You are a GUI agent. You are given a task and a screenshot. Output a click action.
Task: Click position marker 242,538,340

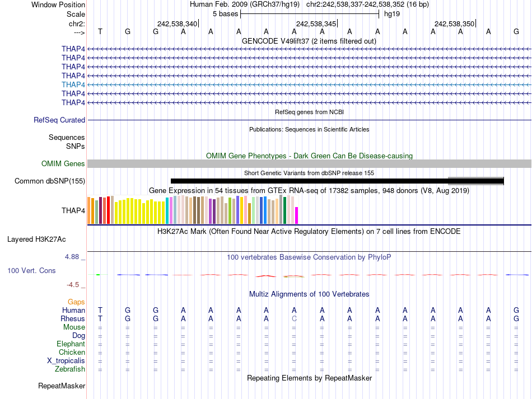[177, 24]
